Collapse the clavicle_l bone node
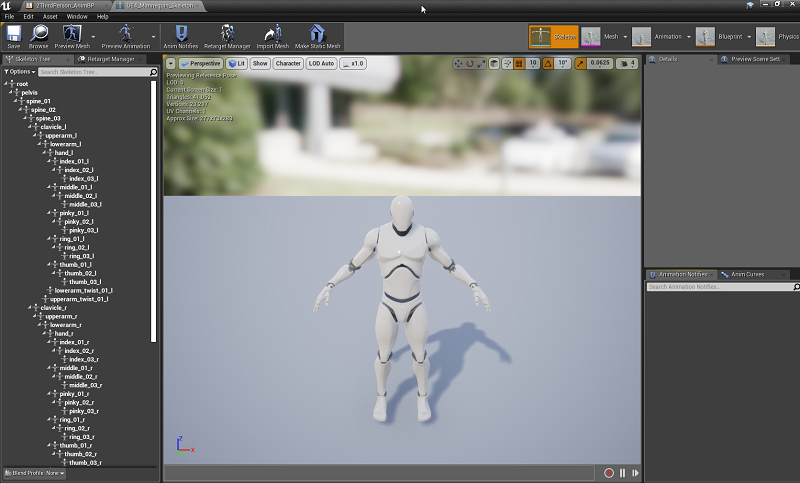The image size is (800, 483). tap(30, 126)
